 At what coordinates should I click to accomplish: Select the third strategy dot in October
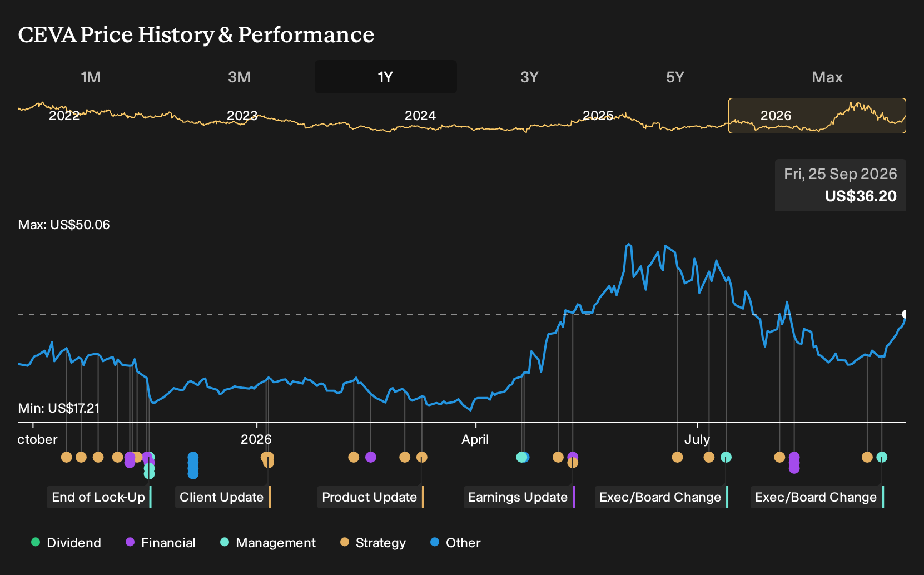tap(98, 457)
